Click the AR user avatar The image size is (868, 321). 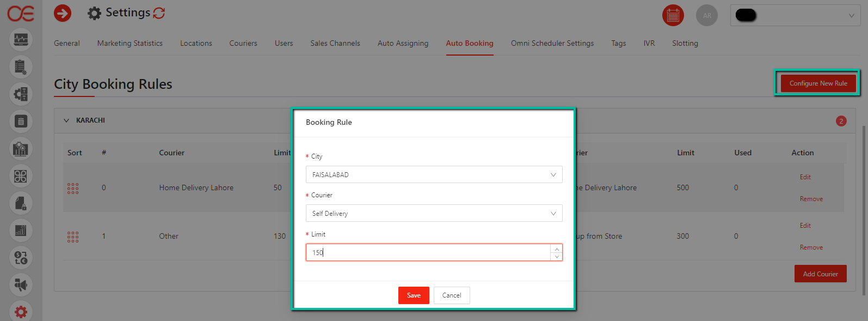pyautogui.click(x=706, y=16)
